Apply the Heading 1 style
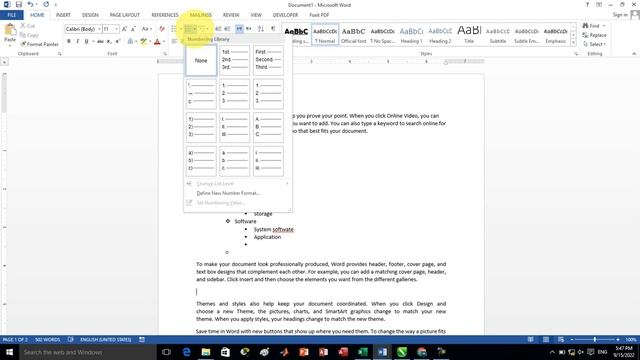640x360 pixels. pyautogui.click(x=411, y=35)
